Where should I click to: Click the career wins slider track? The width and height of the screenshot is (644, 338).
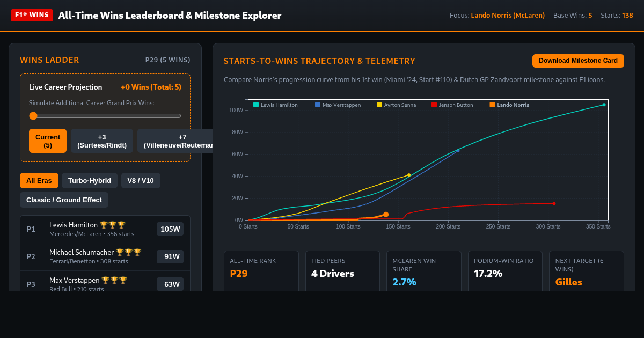pos(105,116)
